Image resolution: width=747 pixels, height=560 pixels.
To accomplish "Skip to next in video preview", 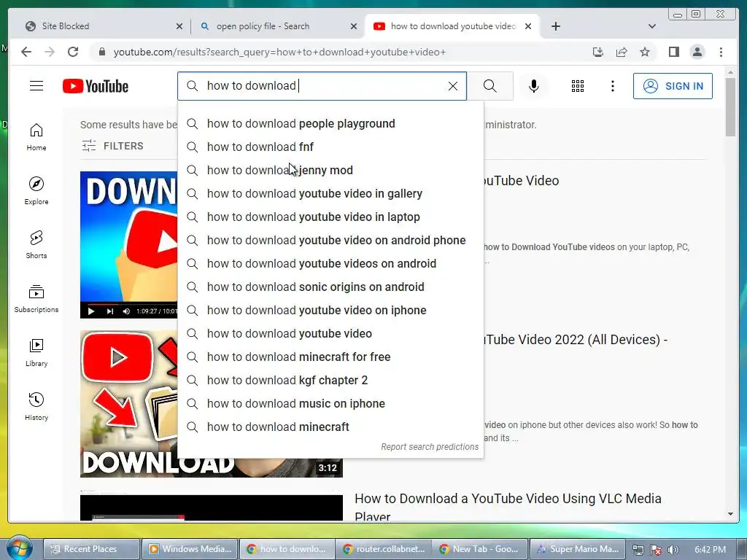I will point(109,311).
